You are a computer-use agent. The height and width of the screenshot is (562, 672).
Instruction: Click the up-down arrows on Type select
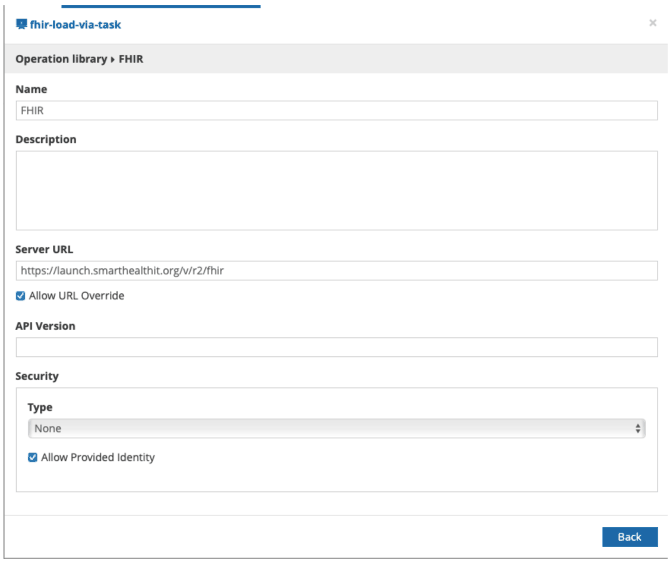(x=638, y=428)
